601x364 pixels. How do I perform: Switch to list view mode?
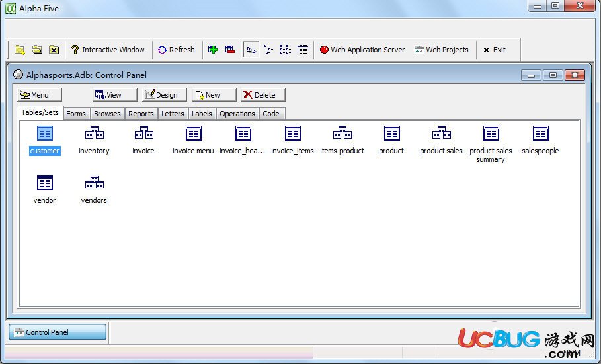[x=286, y=50]
